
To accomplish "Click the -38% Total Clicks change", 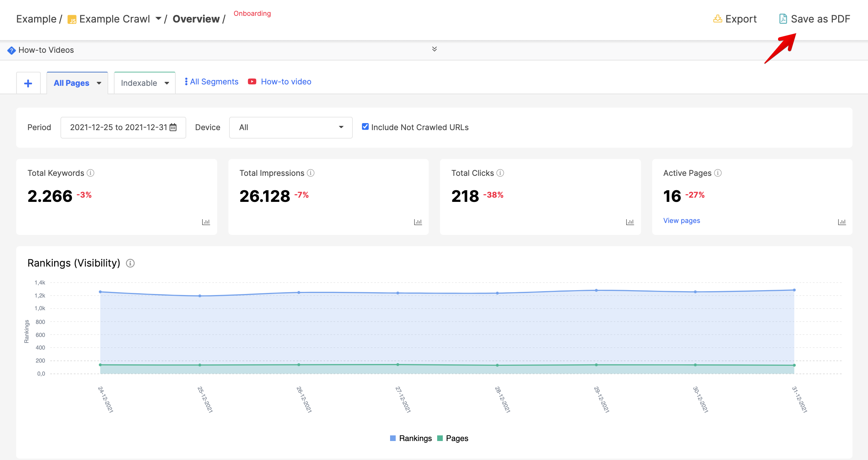I will [493, 195].
